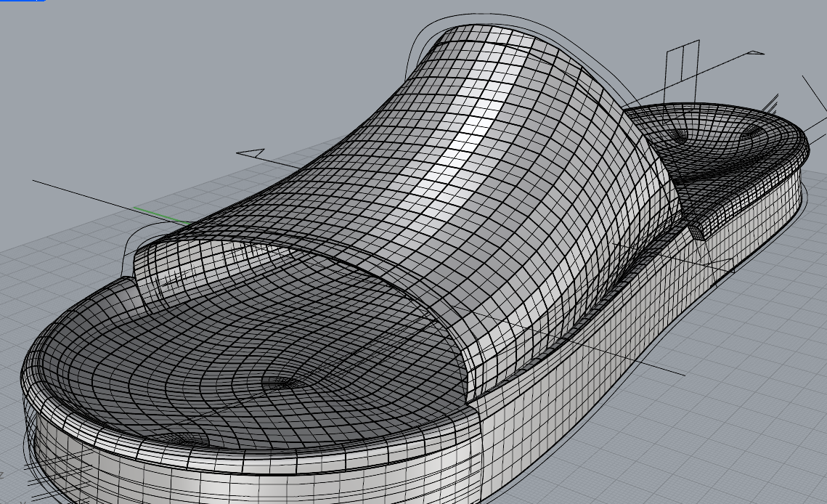Screen dimensions: 827x504
Task: Select the triangular arrow marker left of the strap
Action: (x=250, y=153)
